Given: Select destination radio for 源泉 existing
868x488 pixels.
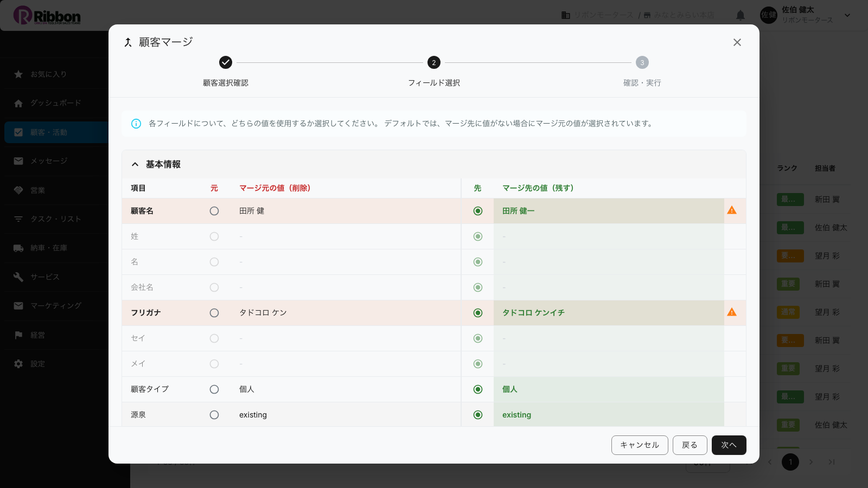Looking at the screenshot, I should pyautogui.click(x=478, y=415).
